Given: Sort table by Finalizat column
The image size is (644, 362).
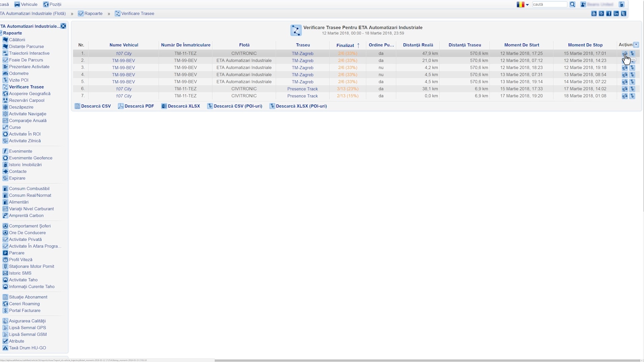Looking at the screenshot, I should (x=345, y=45).
